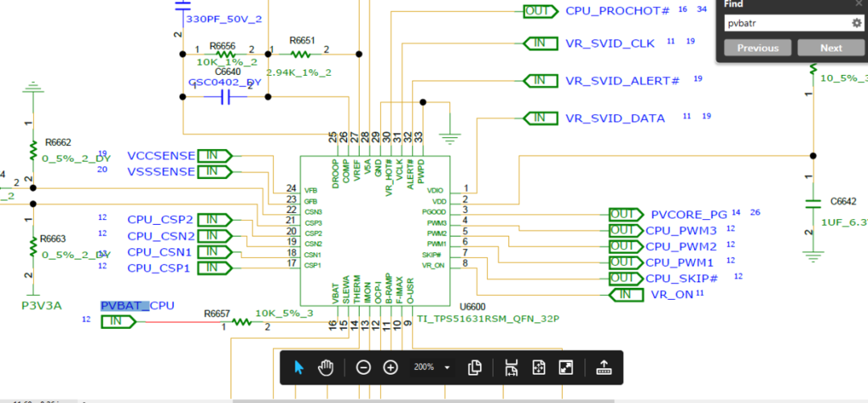Click the CPU_CSP1 net label

159,268
